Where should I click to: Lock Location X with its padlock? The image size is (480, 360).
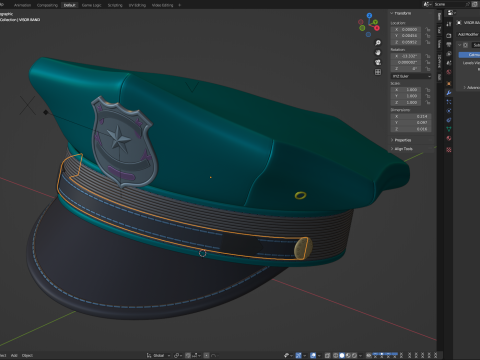pyautogui.click(x=428, y=29)
